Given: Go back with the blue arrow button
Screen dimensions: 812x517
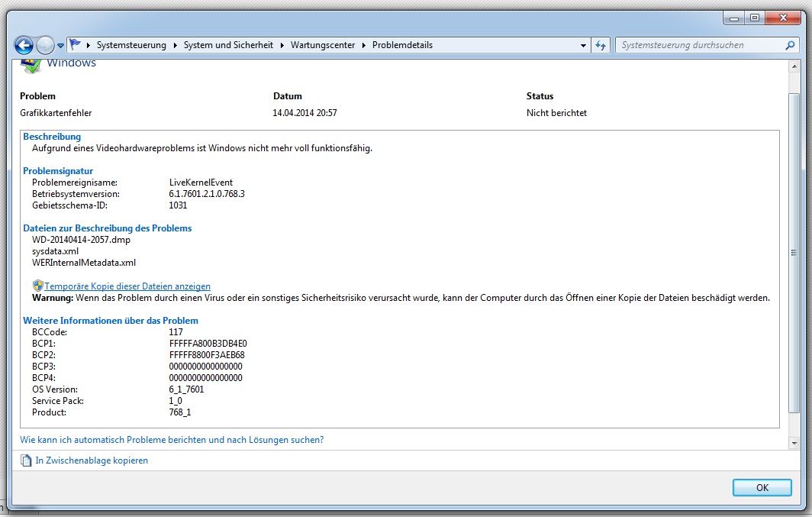Looking at the screenshot, I should click(24, 45).
